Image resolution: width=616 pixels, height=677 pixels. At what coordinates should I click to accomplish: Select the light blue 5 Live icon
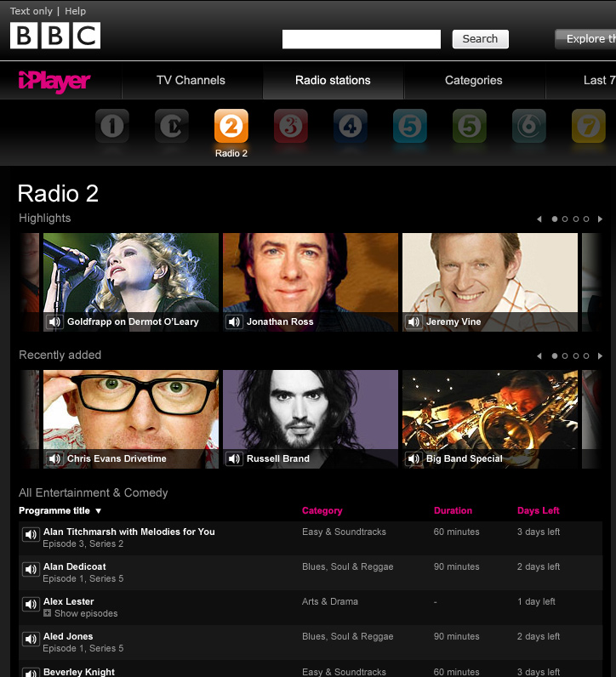410,127
